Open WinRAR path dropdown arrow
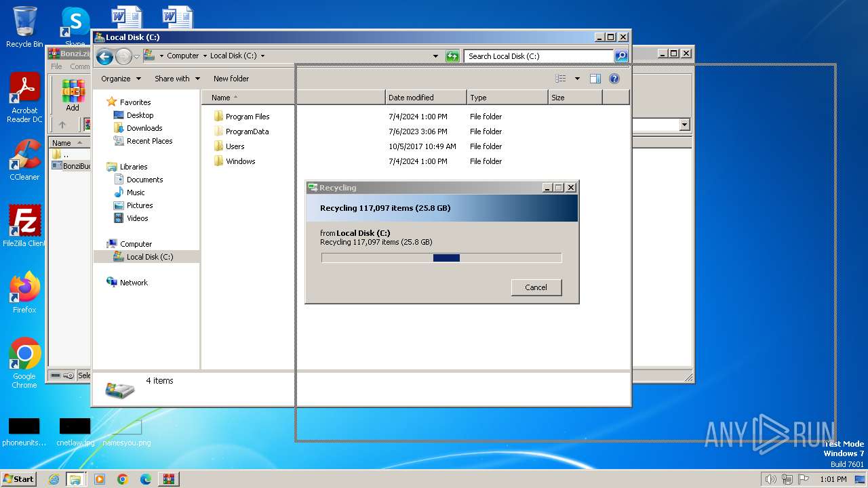868x488 pixels. tap(684, 125)
